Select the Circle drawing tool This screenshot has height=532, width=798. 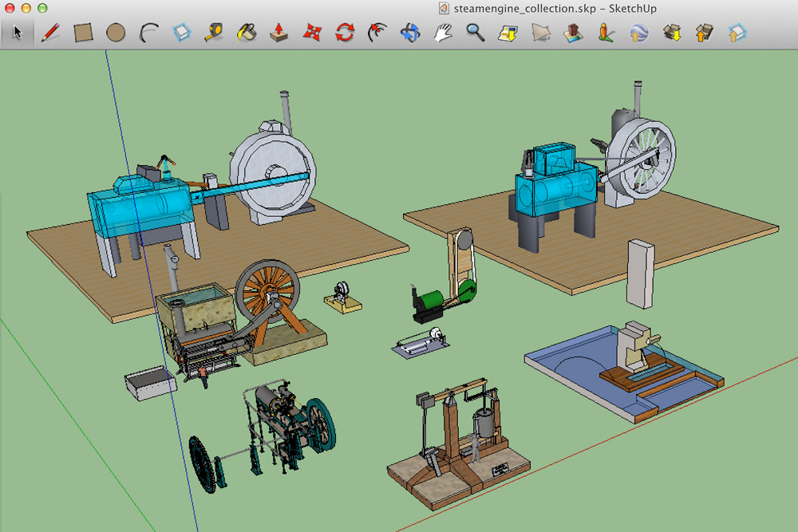point(116,33)
